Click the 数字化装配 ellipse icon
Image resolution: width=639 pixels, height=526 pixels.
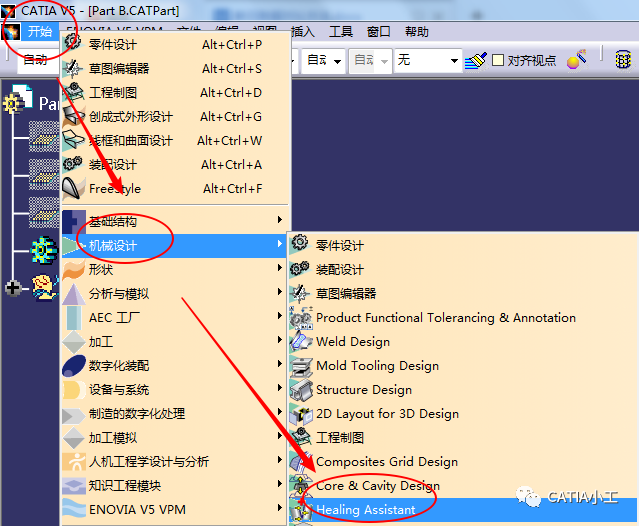coord(74,365)
